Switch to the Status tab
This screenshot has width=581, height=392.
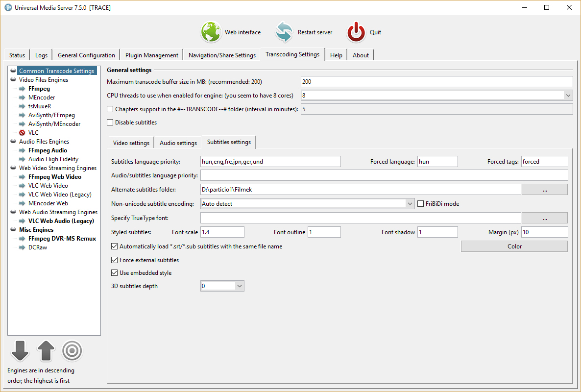(x=17, y=55)
